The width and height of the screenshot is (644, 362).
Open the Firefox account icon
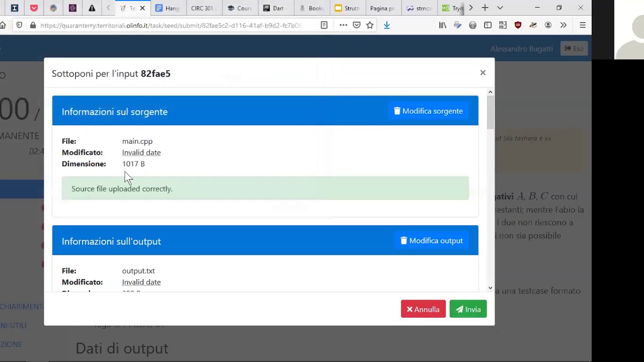(x=548, y=25)
